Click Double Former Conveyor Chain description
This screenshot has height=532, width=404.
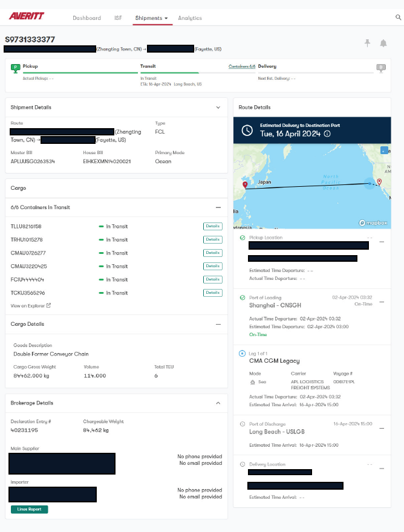[51, 354]
